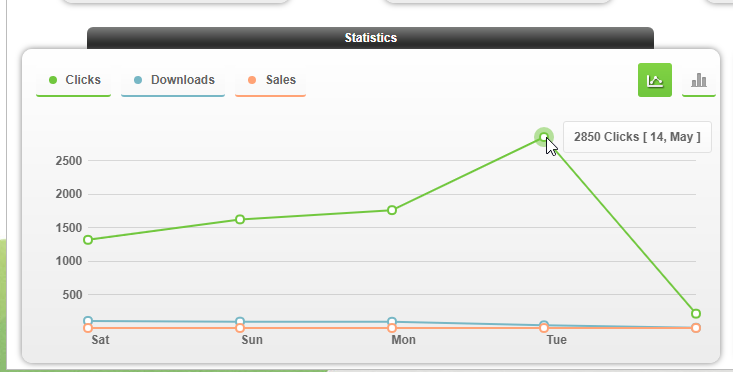Select the Downloads data point for Sunday

(x=240, y=322)
